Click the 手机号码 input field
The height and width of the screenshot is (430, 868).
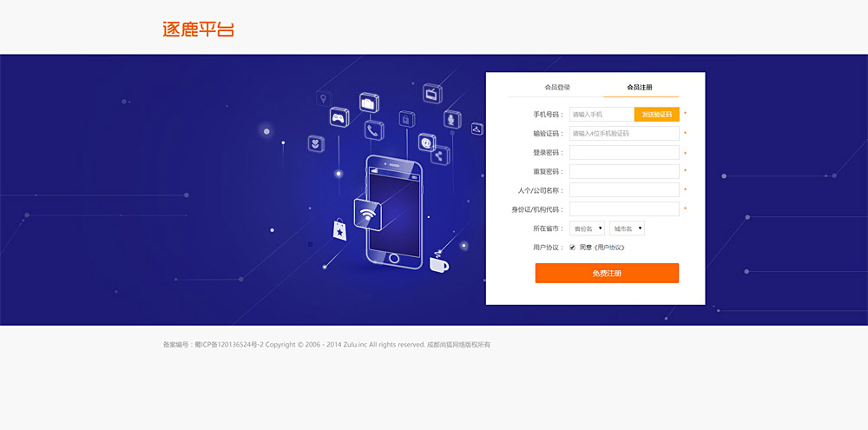click(x=602, y=114)
